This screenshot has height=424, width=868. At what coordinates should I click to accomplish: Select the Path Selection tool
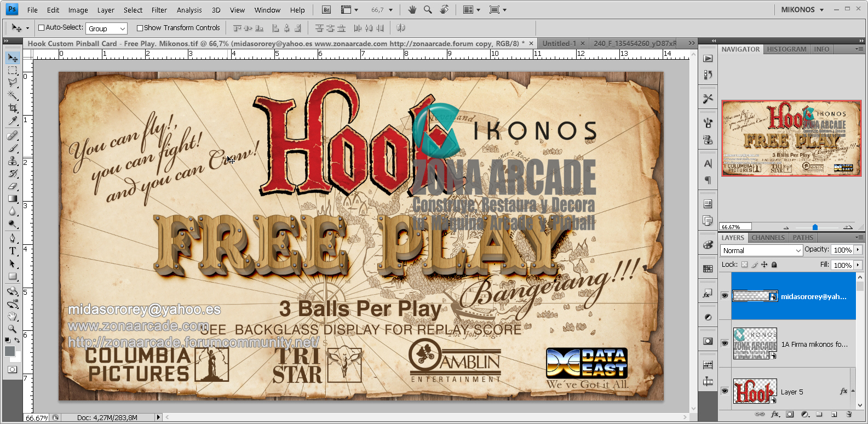[13, 263]
